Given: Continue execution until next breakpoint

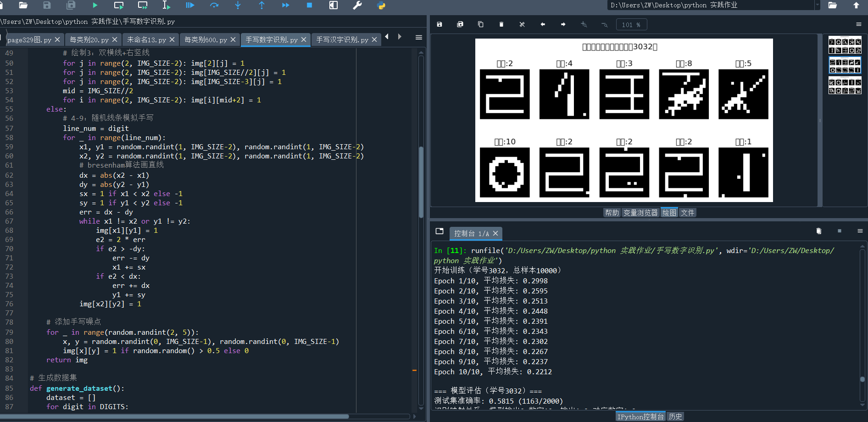Looking at the screenshot, I should click(285, 5).
